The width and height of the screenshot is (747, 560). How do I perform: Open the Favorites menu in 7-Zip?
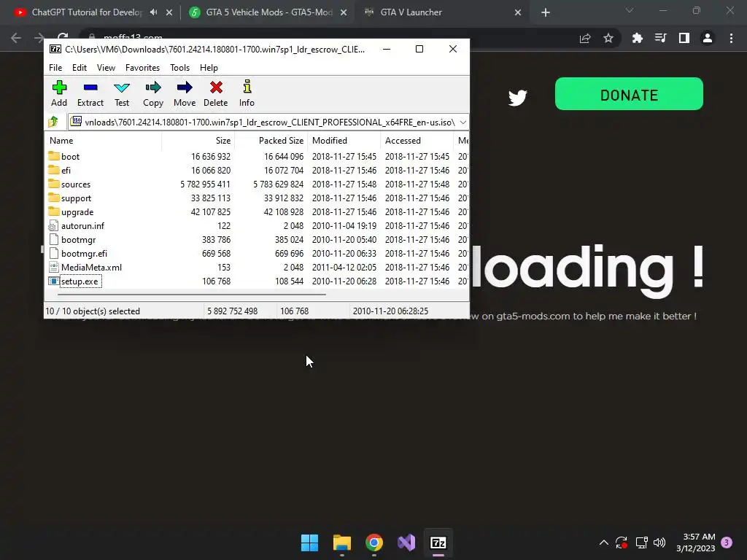coord(142,68)
